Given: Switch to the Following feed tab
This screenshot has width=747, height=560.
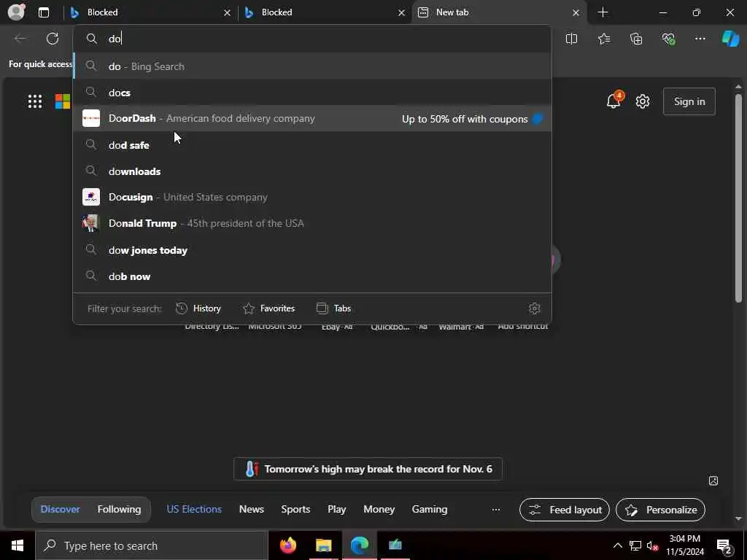Looking at the screenshot, I should click(x=119, y=509).
